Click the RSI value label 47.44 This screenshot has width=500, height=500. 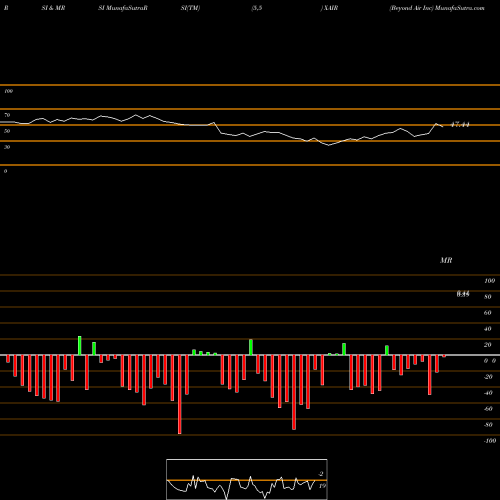click(x=460, y=125)
